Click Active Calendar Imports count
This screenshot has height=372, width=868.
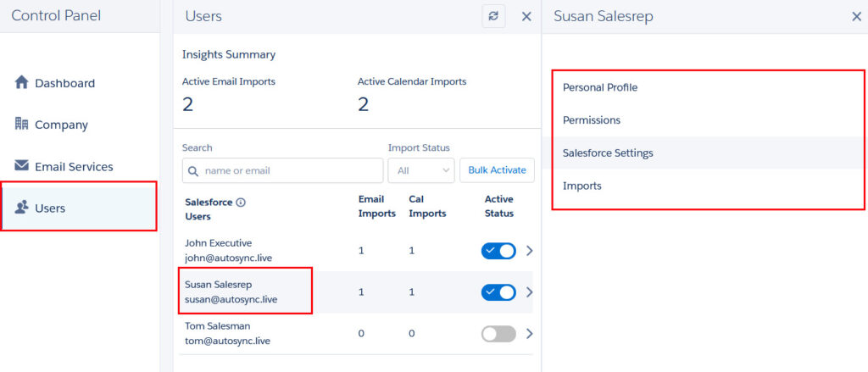[363, 104]
